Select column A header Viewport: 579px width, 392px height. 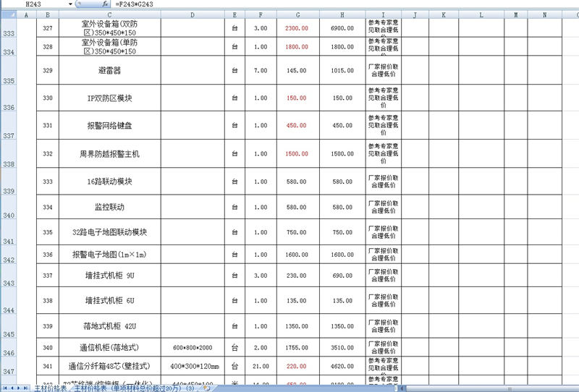point(26,15)
